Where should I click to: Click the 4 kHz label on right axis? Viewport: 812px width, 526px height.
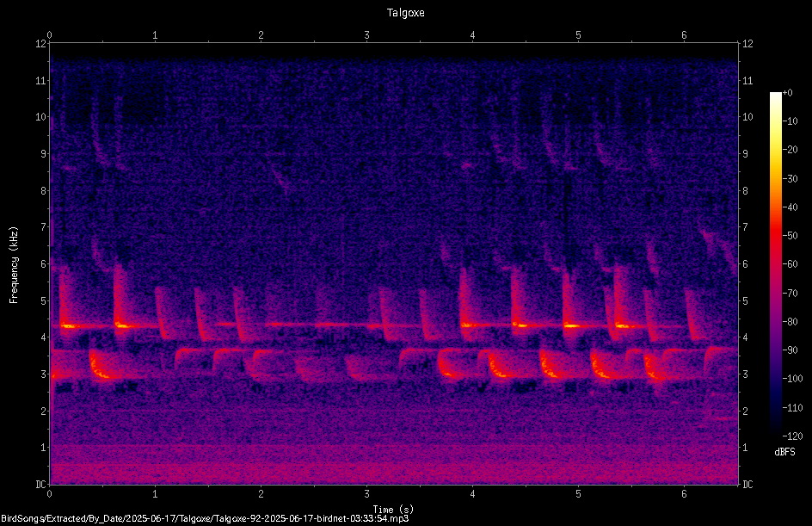coord(745,337)
